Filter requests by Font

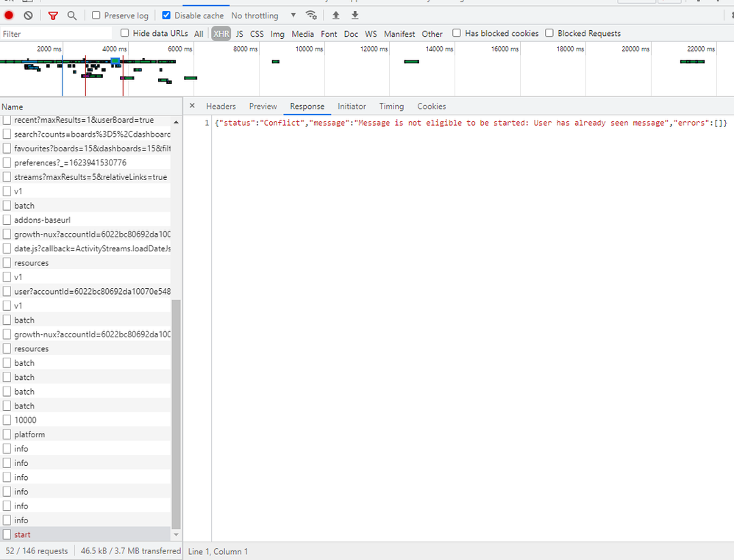(329, 34)
